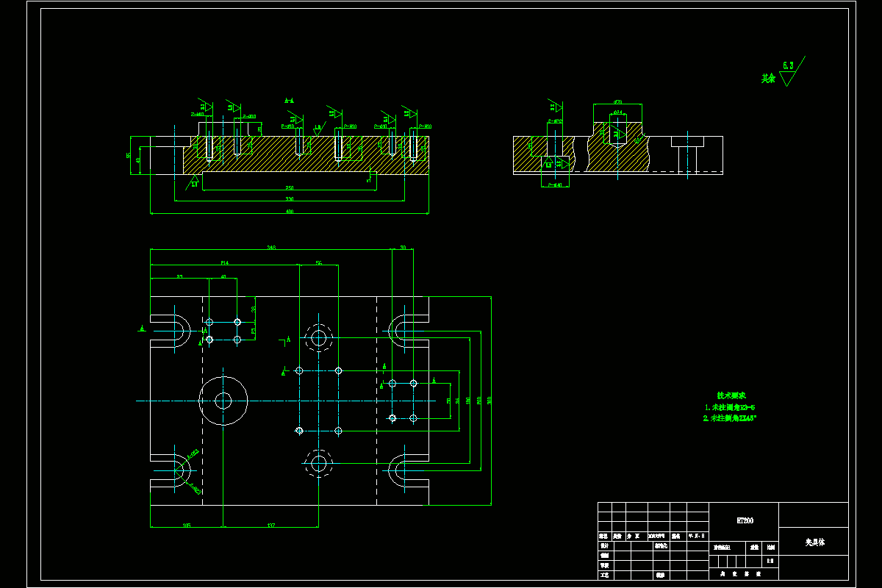Click the 56 dimension text in plan view
This screenshot has height=588, width=882.
pos(319,262)
